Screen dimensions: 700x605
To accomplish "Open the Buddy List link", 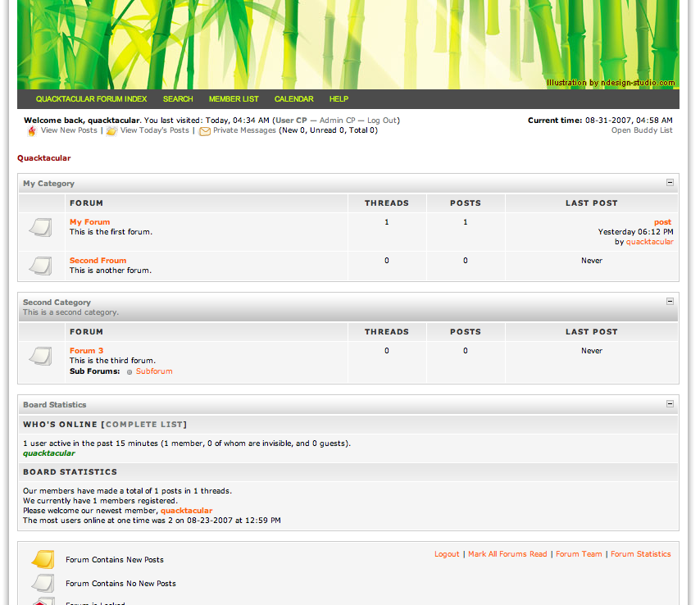I will pyautogui.click(x=642, y=130).
